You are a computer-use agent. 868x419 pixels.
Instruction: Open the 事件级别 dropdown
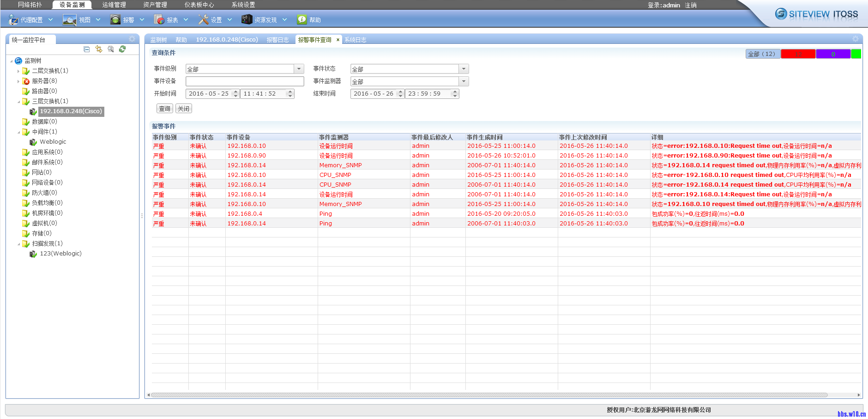coord(299,68)
